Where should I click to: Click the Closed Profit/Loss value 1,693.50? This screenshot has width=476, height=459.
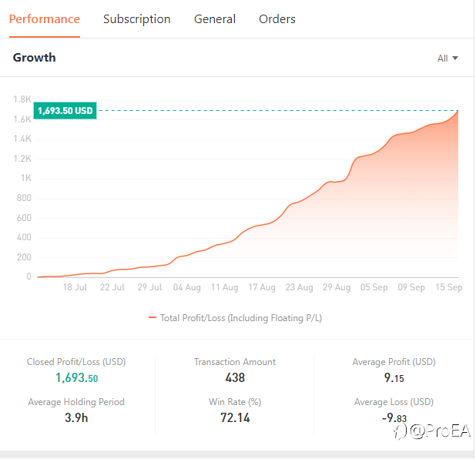pyautogui.click(x=76, y=377)
